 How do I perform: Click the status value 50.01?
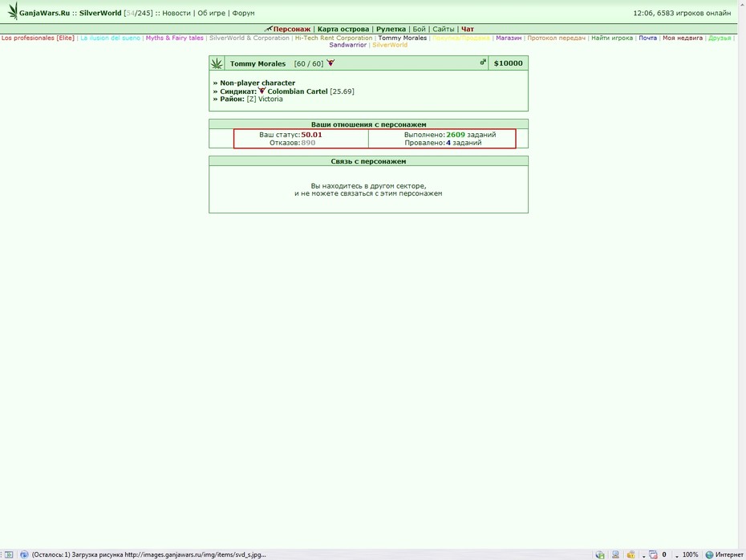[311, 135]
